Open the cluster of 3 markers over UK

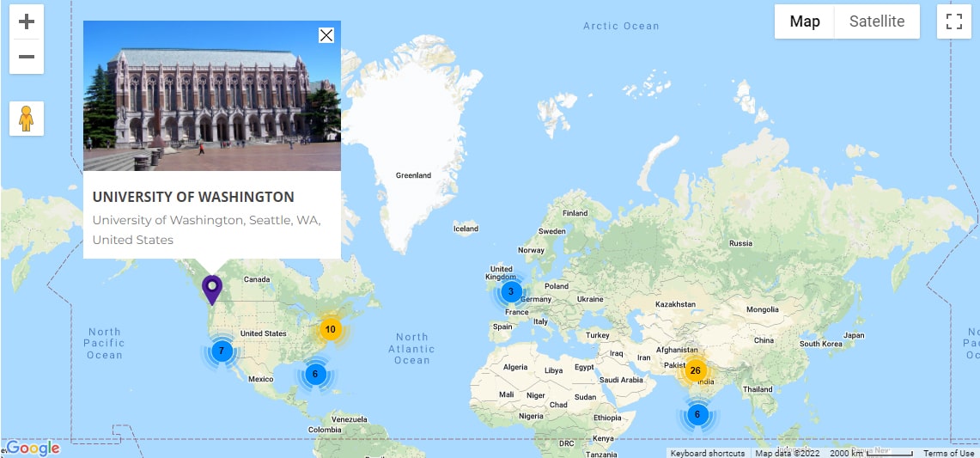click(x=511, y=291)
